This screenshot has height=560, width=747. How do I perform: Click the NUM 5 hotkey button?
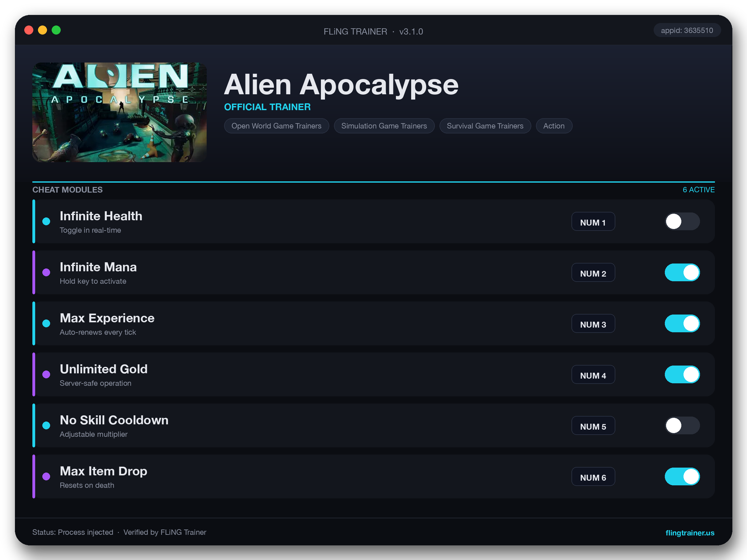point(593,425)
